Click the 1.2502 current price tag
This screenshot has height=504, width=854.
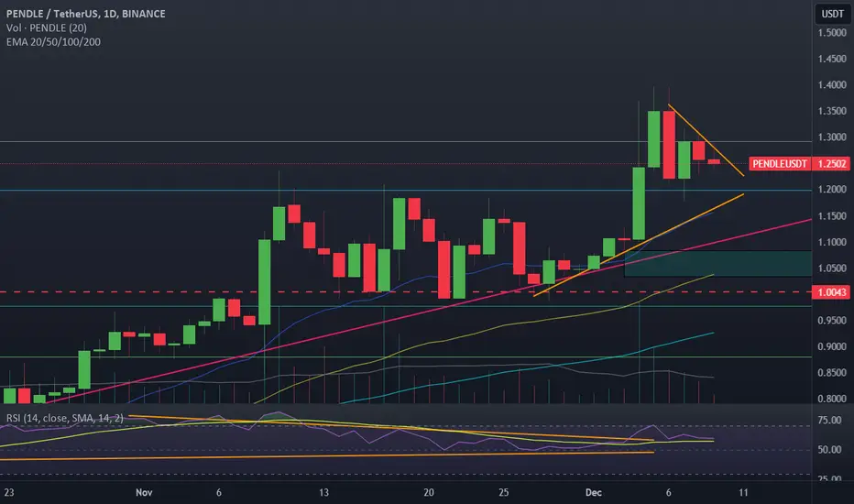832,163
